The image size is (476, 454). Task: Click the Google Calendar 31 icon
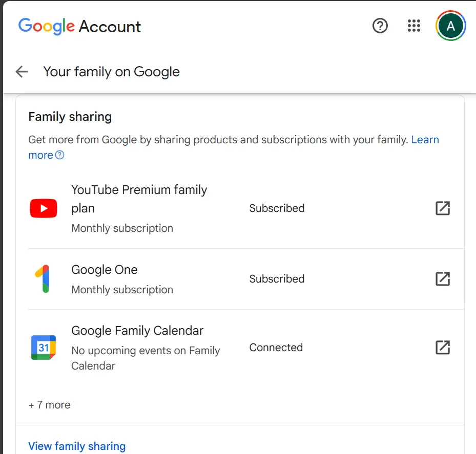44,347
